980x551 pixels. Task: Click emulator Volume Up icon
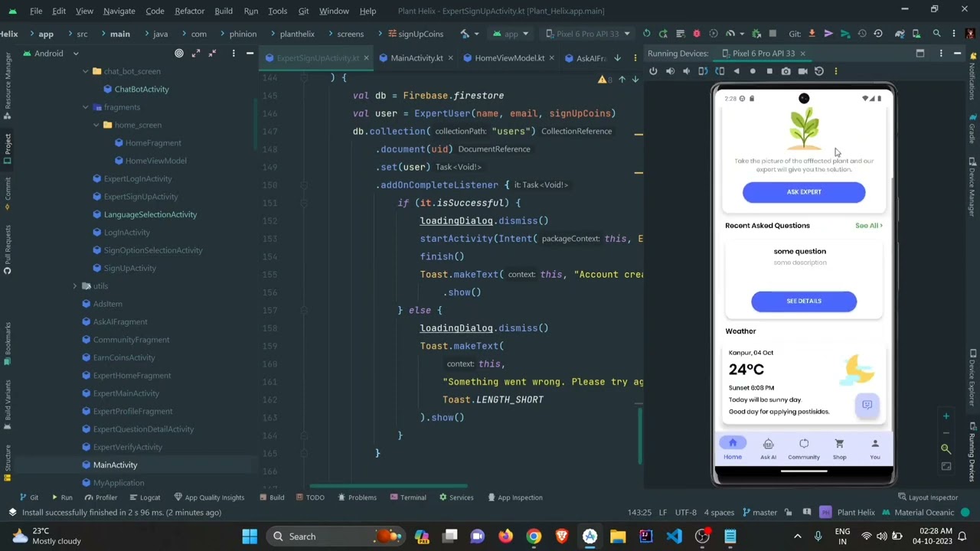tap(670, 71)
